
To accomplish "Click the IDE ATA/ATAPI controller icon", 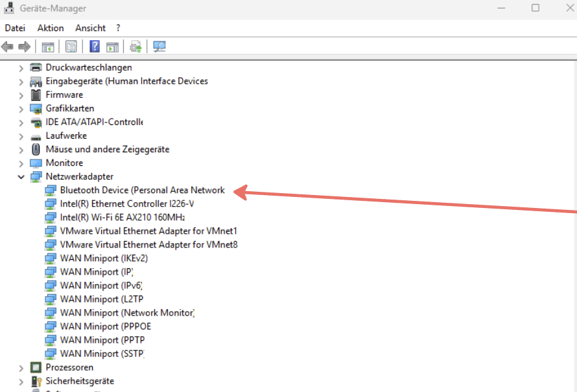I will point(36,122).
